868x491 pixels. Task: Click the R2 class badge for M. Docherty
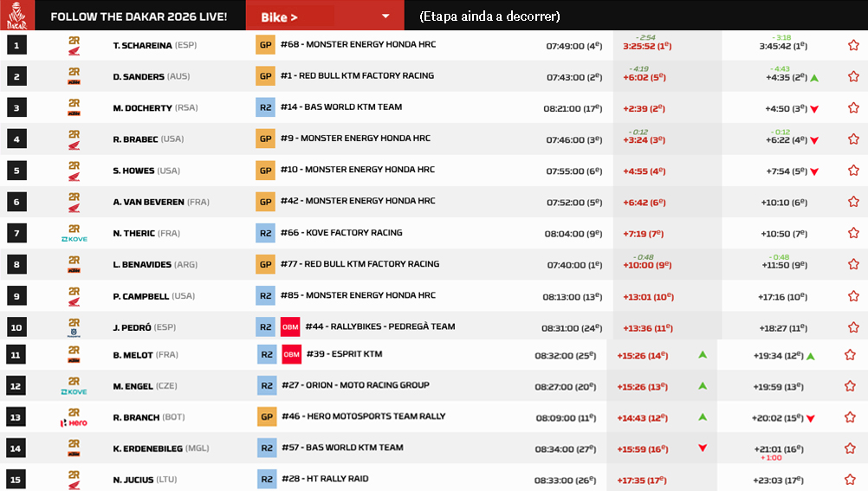[x=265, y=107]
